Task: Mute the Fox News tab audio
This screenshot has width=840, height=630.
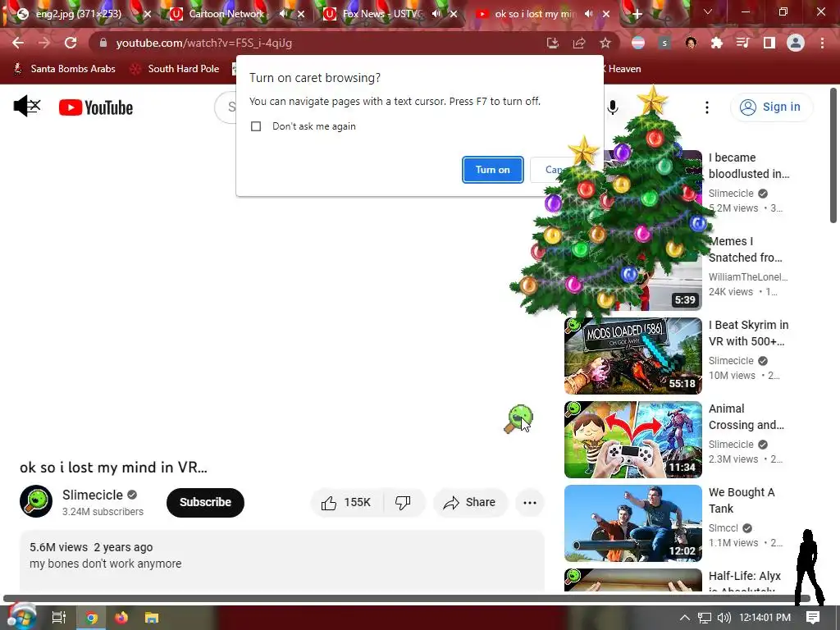Action: [x=436, y=14]
